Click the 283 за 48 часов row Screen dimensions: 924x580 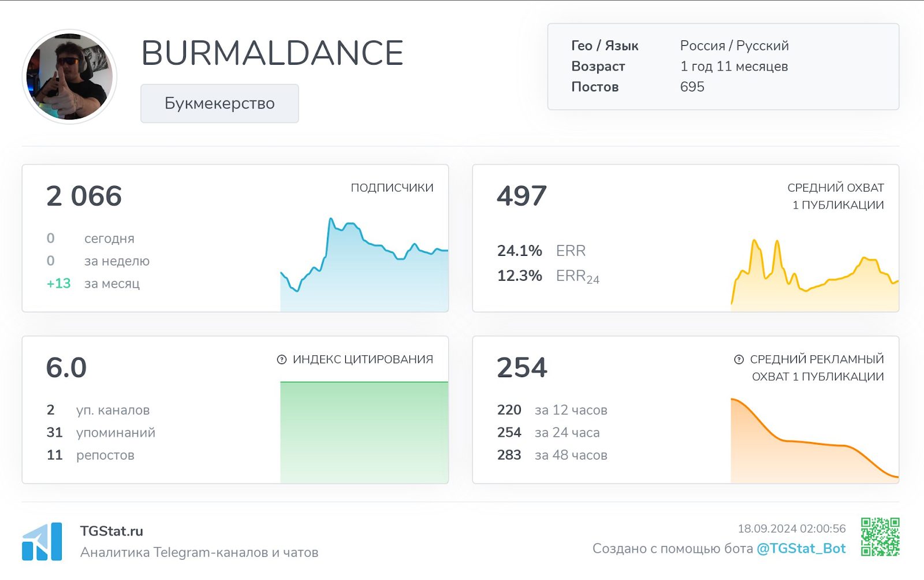[552, 455]
